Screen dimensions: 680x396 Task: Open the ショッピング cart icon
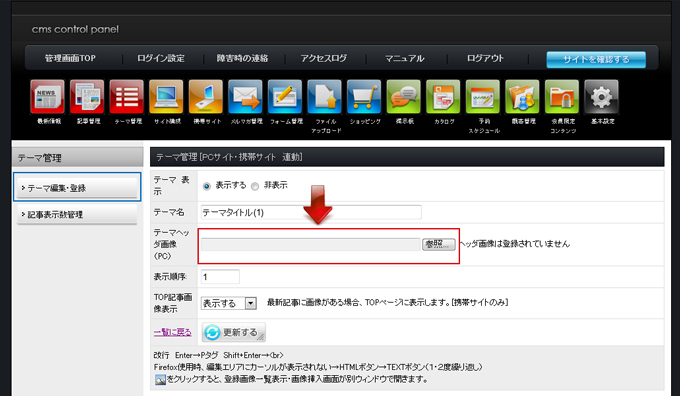click(364, 96)
